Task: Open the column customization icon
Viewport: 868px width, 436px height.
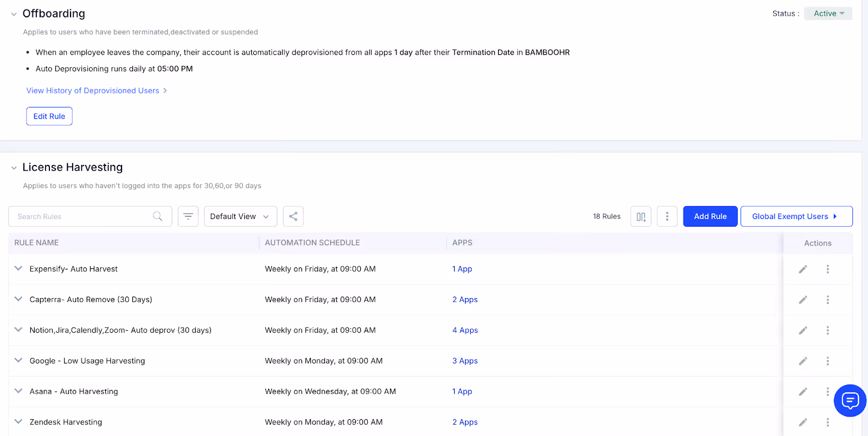Action: [x=641, y=216]
